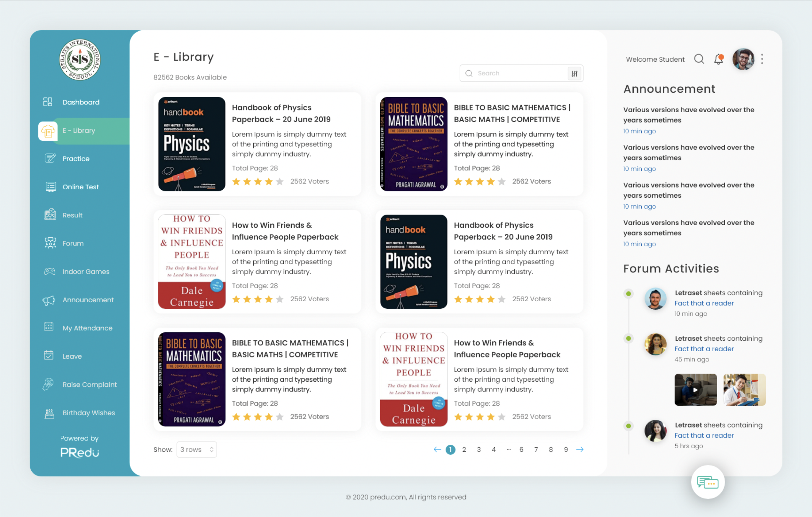Image resolution: width=812 pixels, height=517 pixels.
Task: Click the Indoor Games gamepad icon
Action: 50,271
